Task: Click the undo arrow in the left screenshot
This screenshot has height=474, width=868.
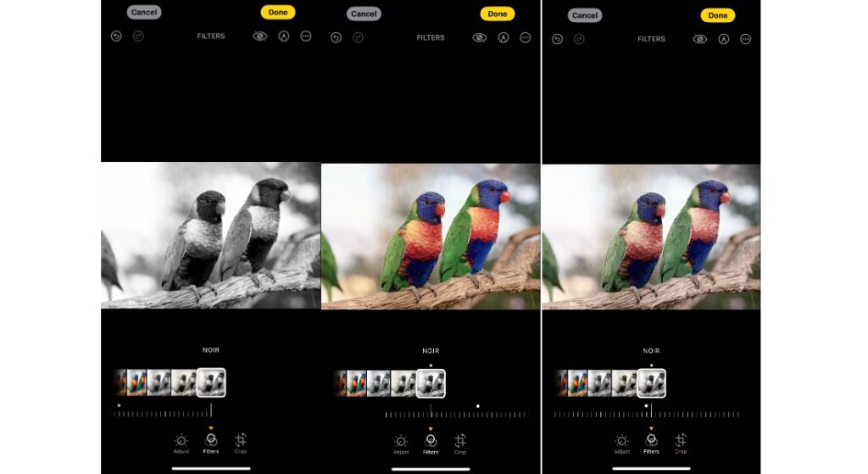Action: point(116,36)
